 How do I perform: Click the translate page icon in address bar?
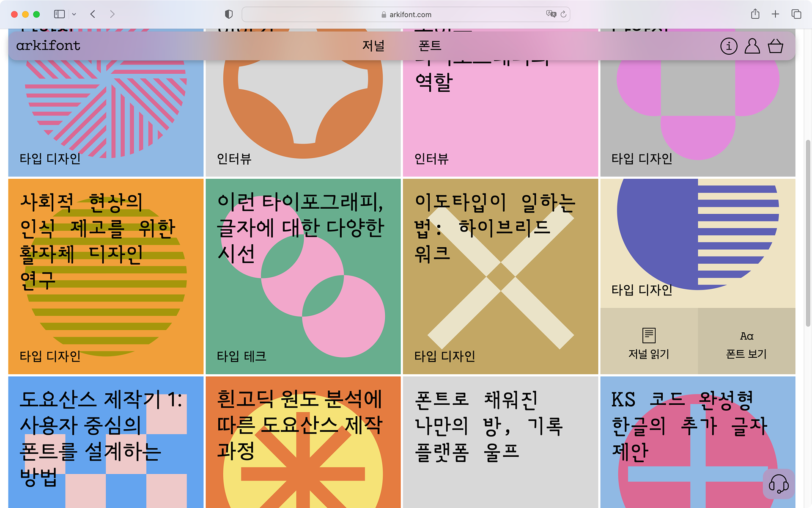click(x=551, y=14)
